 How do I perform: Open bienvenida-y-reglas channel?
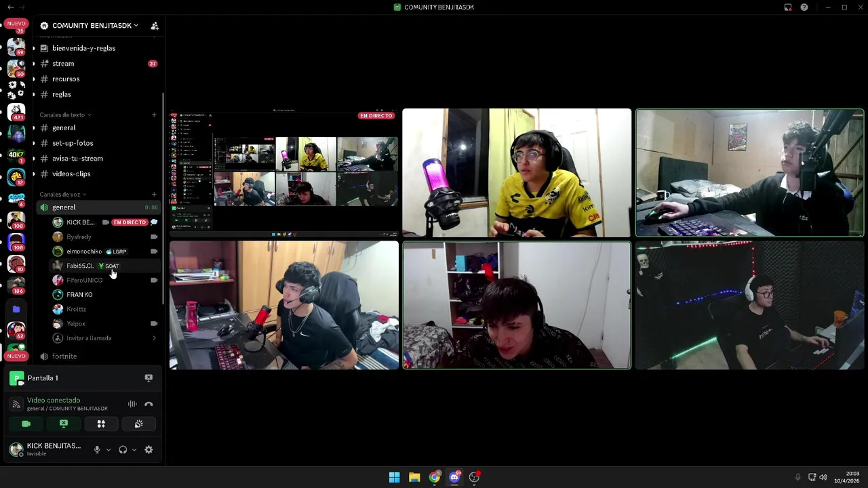[x=98, y=48]
